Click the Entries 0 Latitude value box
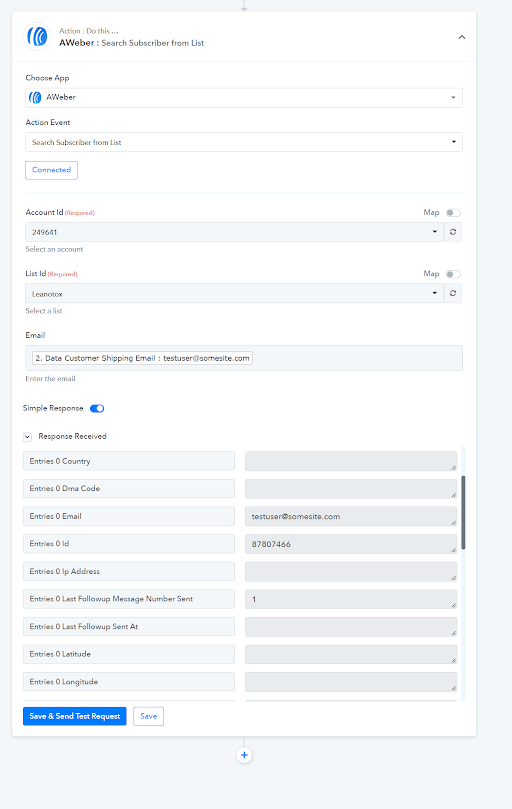512x809 pixels. (x=351, y=654)
